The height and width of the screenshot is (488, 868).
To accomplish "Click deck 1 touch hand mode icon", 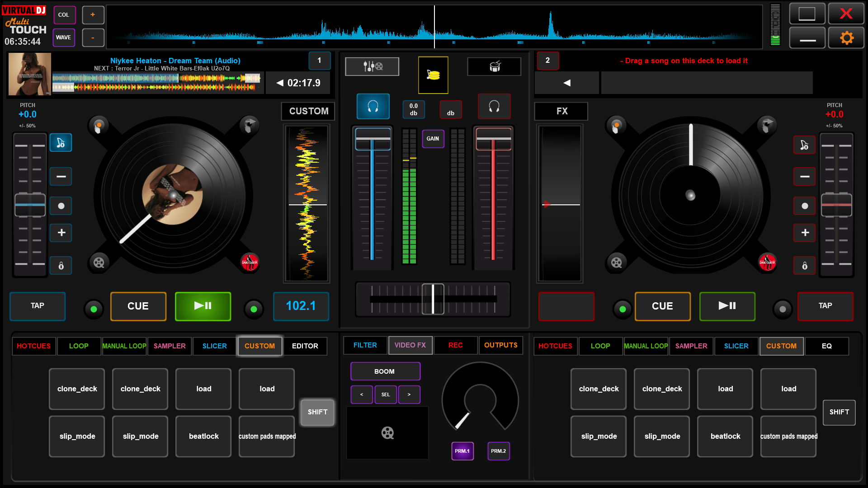I will (99, 125).
